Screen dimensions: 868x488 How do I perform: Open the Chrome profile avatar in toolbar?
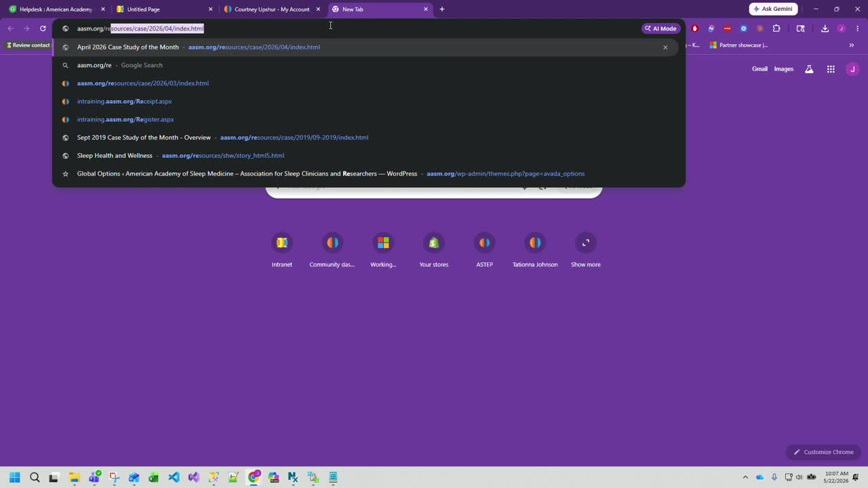[842, 28]
